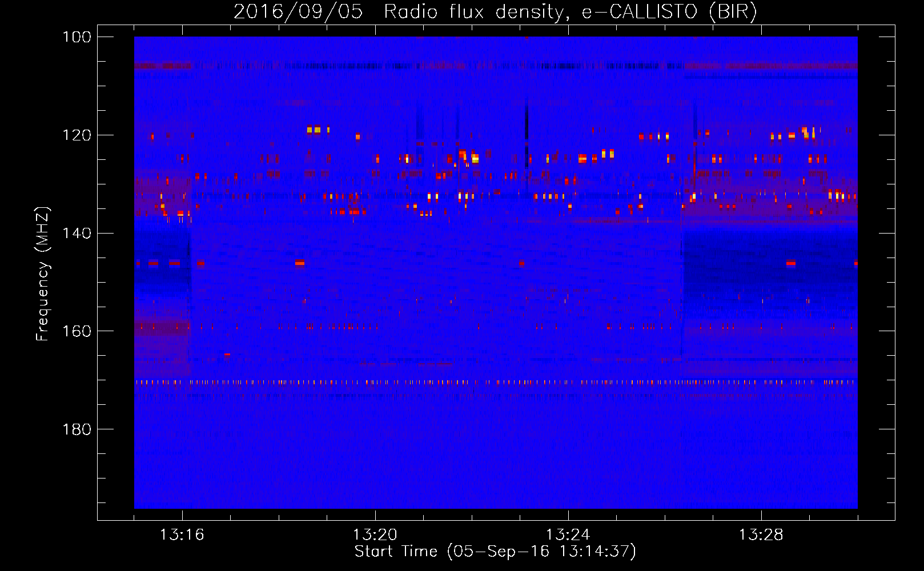Click the 13:20 time tick label
This screenshot has width=924, height=571.
click(x=375, y=535)
